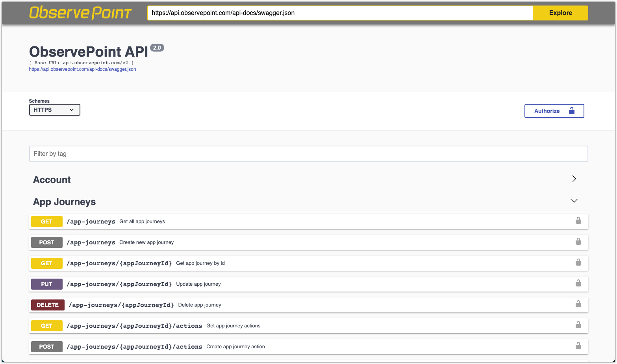Click the Explore button
Image resolution: width=617 pixels, height=364 pixels.
tap(561, 13)
